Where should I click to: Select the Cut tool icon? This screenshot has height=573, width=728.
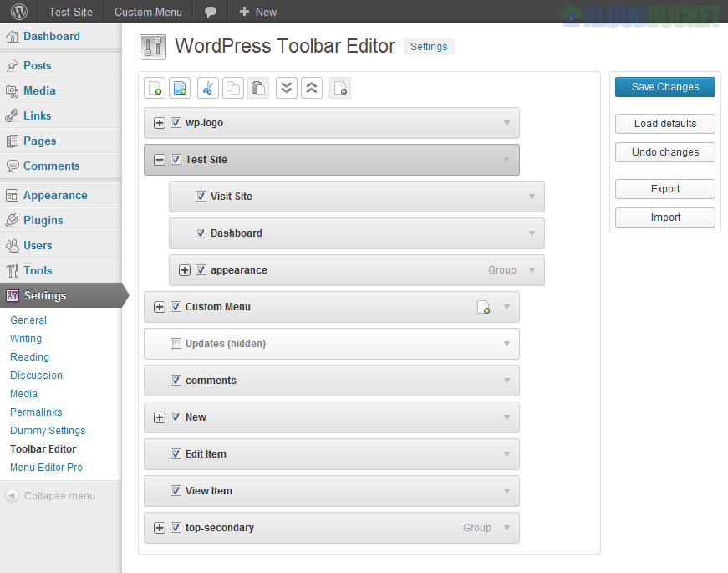tap(207, 88)
